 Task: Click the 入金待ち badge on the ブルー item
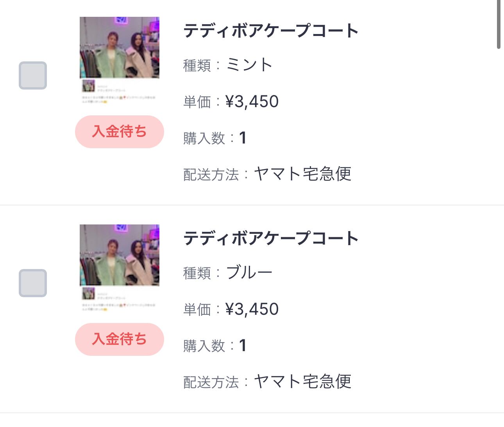[120, 339]
